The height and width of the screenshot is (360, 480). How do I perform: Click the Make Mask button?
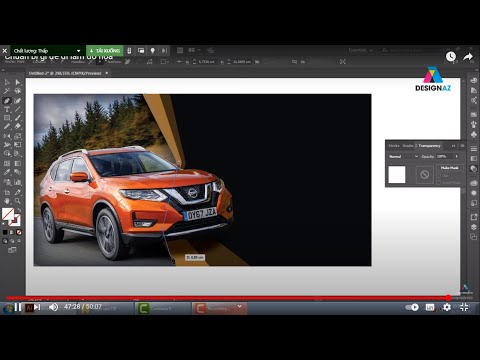click(x=449, y=168)
